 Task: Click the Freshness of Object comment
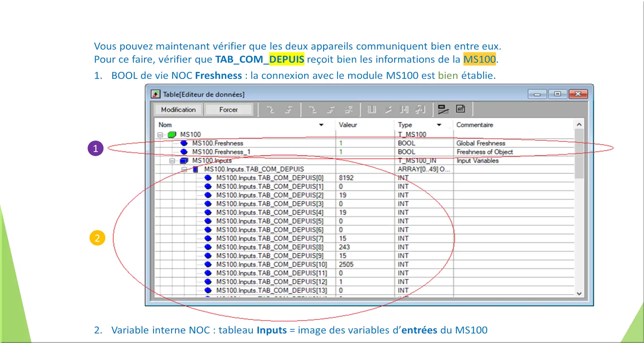(485, 152)
